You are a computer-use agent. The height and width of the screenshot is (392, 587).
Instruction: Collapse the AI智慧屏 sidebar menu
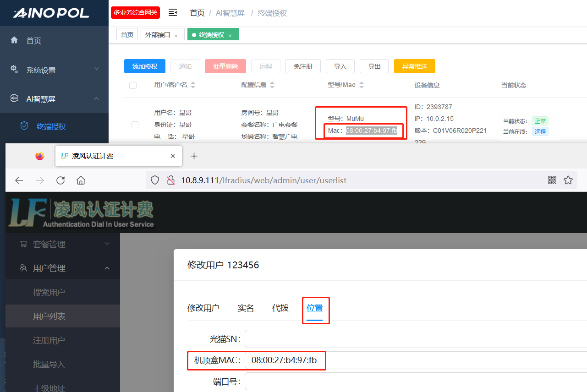coord(54,99)
